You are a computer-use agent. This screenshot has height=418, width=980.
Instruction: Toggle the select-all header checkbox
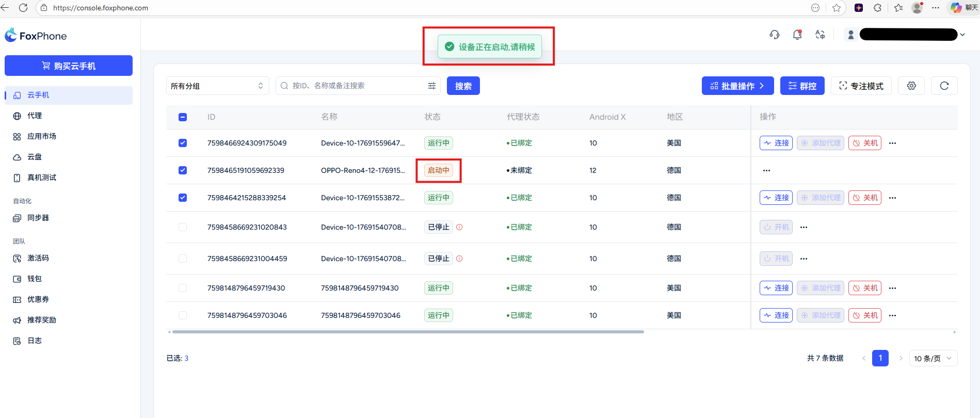183,117
